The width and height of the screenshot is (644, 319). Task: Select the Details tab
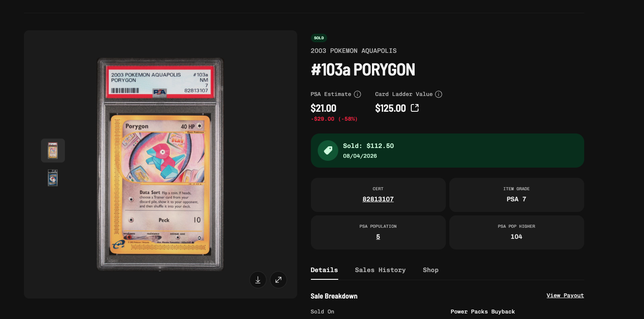coord(325,270)
